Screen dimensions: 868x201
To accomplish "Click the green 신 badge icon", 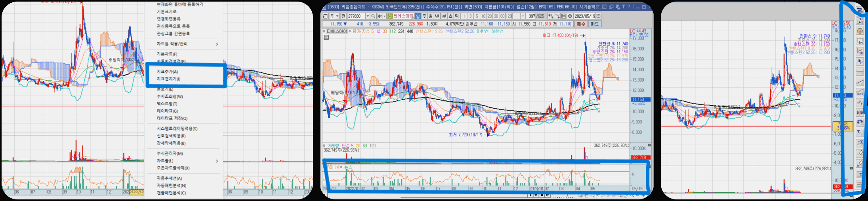I will point(390,16).
